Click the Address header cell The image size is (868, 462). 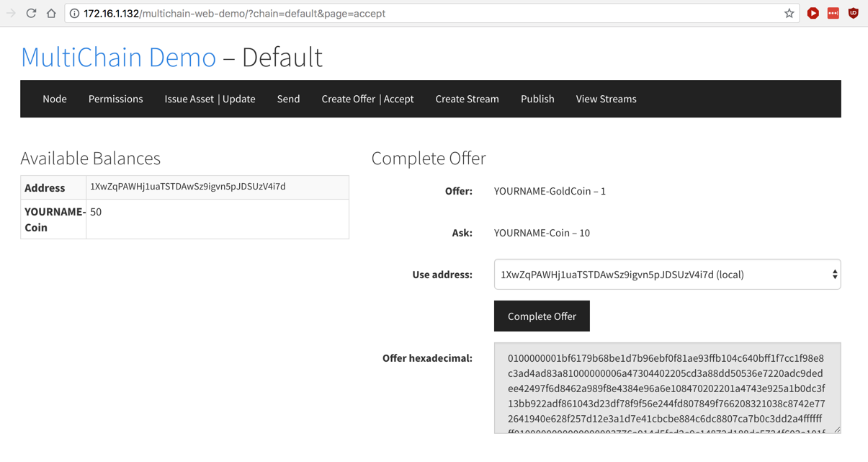pos(53,187)
